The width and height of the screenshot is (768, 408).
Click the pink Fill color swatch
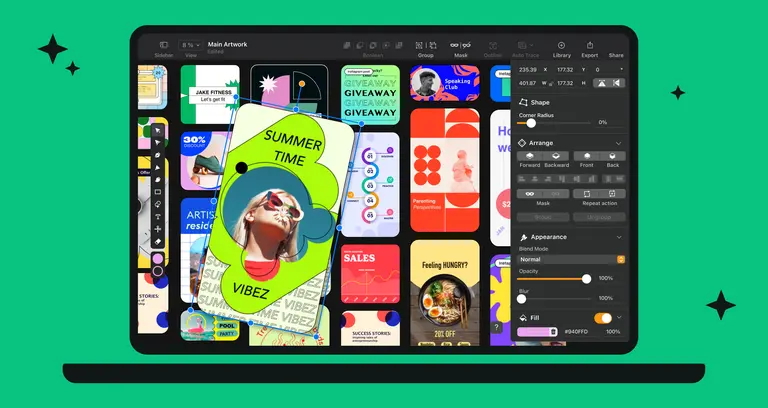point(534,332)
